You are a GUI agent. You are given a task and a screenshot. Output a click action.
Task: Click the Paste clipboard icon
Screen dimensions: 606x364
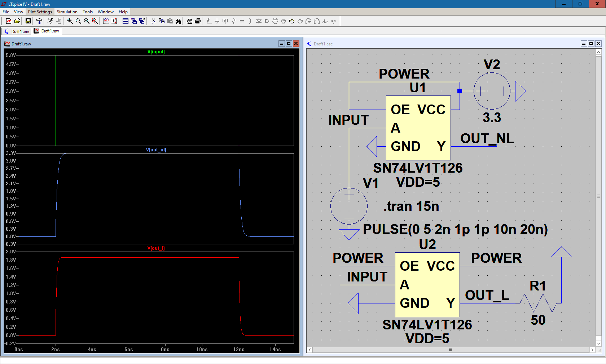pos(170,21)
